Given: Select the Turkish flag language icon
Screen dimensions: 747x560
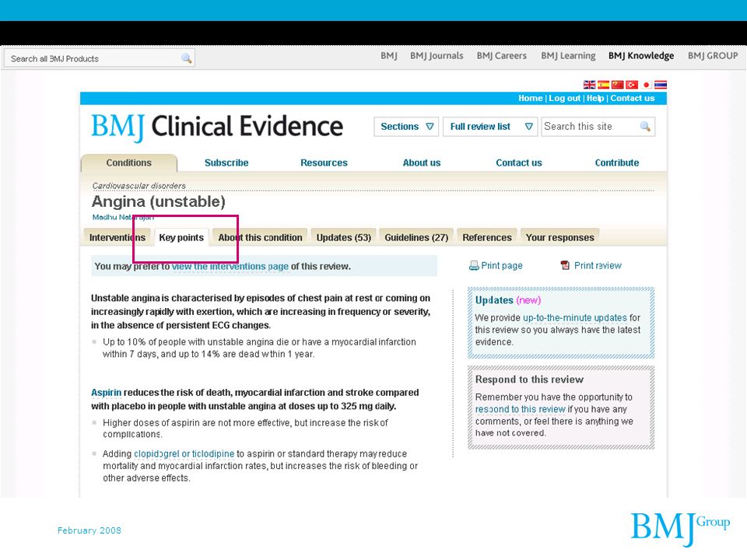Looking at the screenshot, I should coord(632,85).
